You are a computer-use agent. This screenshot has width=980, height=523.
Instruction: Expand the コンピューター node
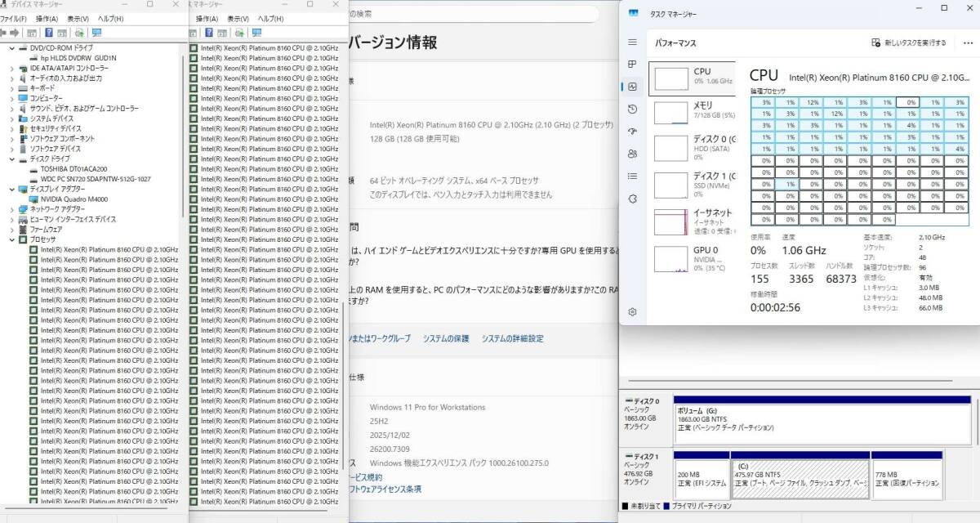click(x=11, y=98)
